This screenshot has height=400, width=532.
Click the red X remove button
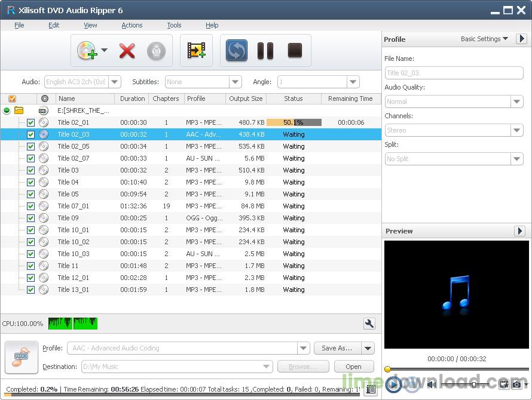point(127,51)
